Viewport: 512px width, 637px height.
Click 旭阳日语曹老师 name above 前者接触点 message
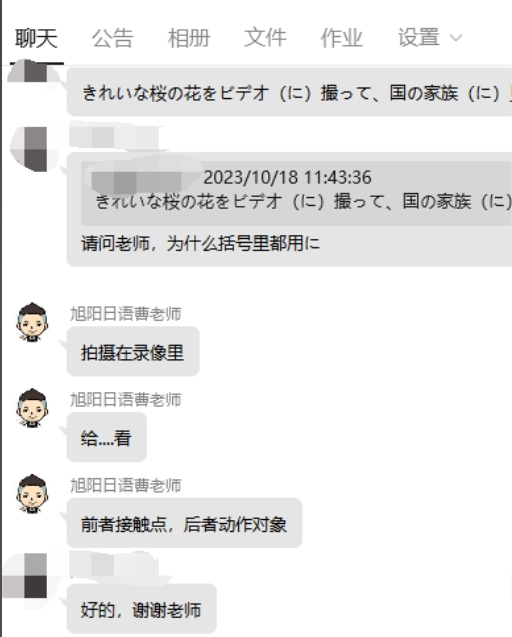click(x=126, y=485)
